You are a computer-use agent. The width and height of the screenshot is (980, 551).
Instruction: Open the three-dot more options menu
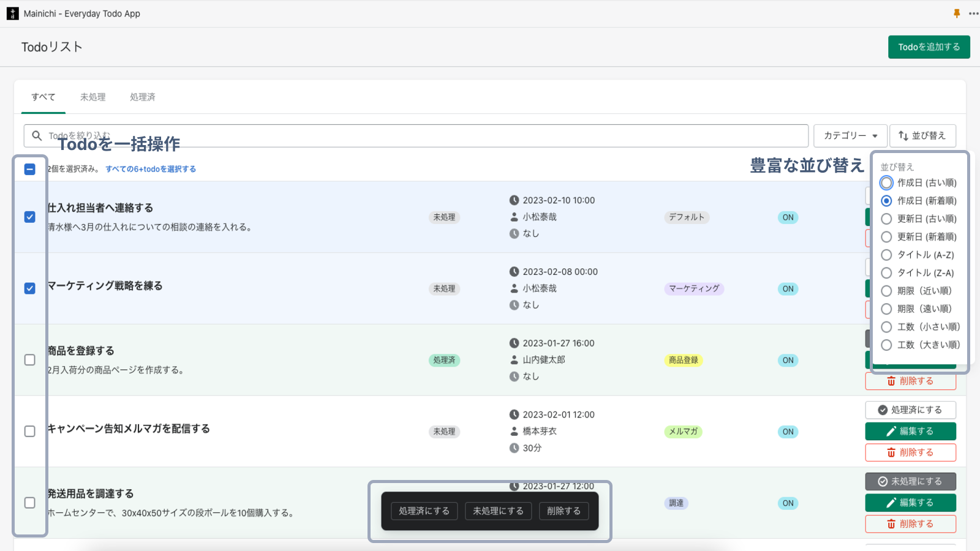pos(973,13)
